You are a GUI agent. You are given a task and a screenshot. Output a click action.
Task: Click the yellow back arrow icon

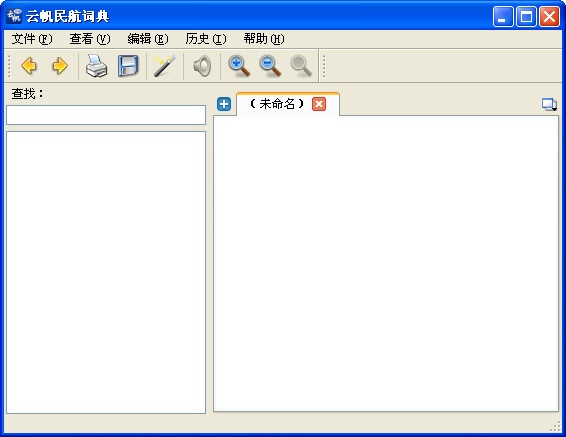(x=29, y=66)
